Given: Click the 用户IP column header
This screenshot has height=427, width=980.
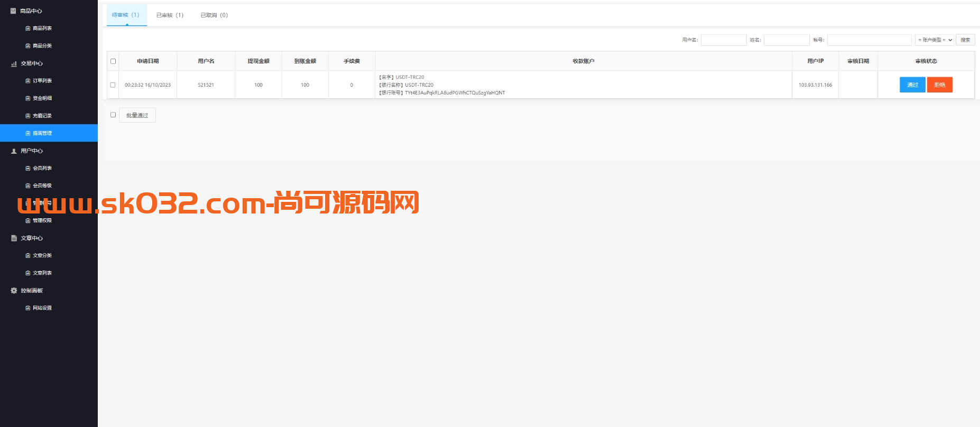Looking at the screenshot, I should coord(816,61).
